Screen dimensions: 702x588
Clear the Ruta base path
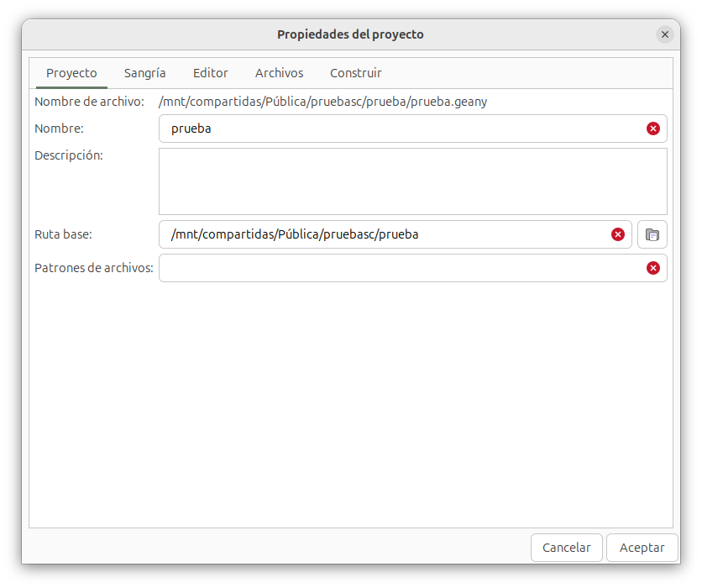pyautogui.click(x=618, y=234)
